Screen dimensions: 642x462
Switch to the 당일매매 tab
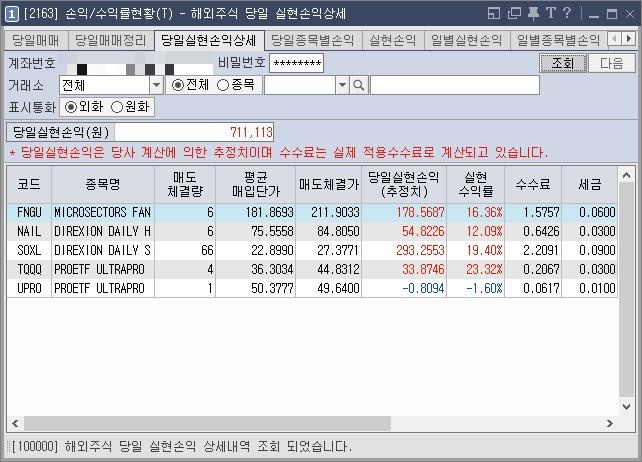point(36,41)
